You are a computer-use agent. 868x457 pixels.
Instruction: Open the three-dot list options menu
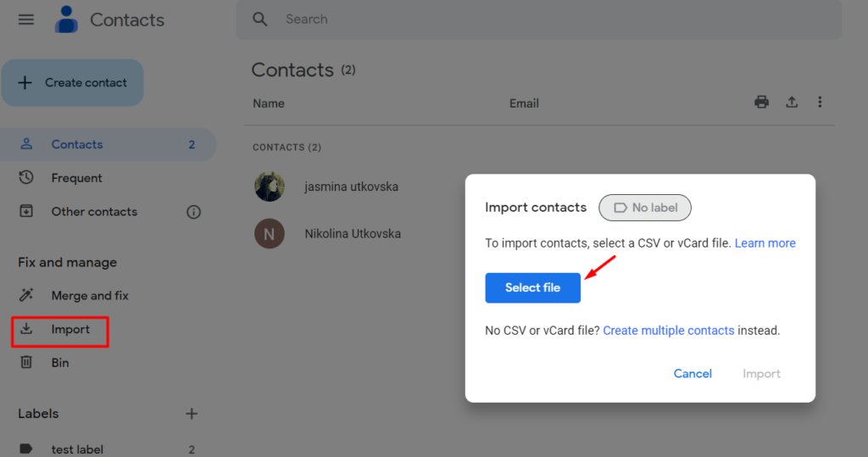pyautogui.click(x=820, y=102)
